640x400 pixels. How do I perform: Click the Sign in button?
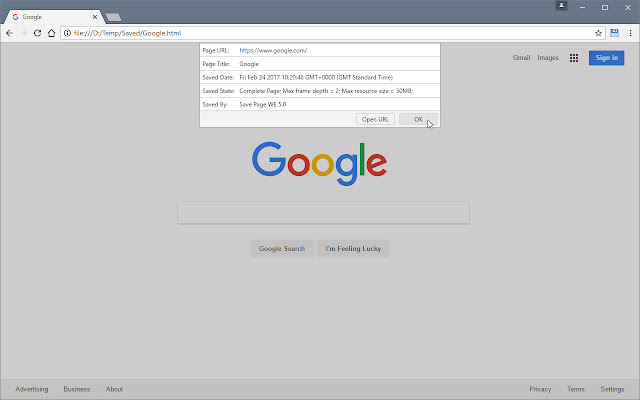(x=607, y=58)
